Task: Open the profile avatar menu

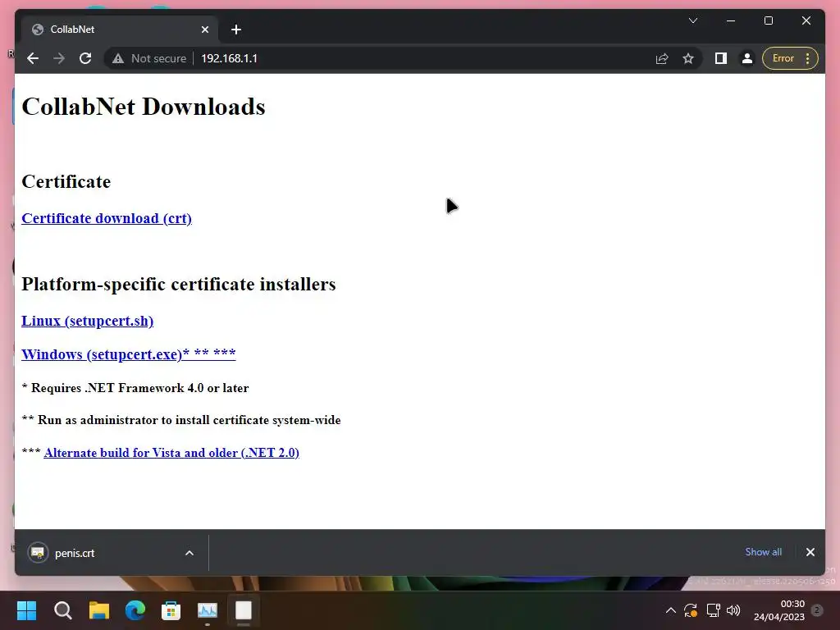Action: pyautogui.click(x=746, y=58)
